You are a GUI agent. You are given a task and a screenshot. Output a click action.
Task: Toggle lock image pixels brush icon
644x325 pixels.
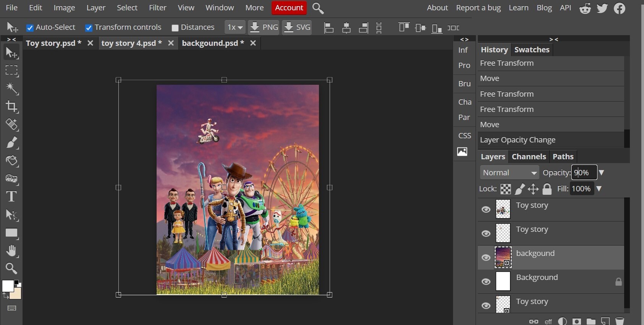coord(520,189)
